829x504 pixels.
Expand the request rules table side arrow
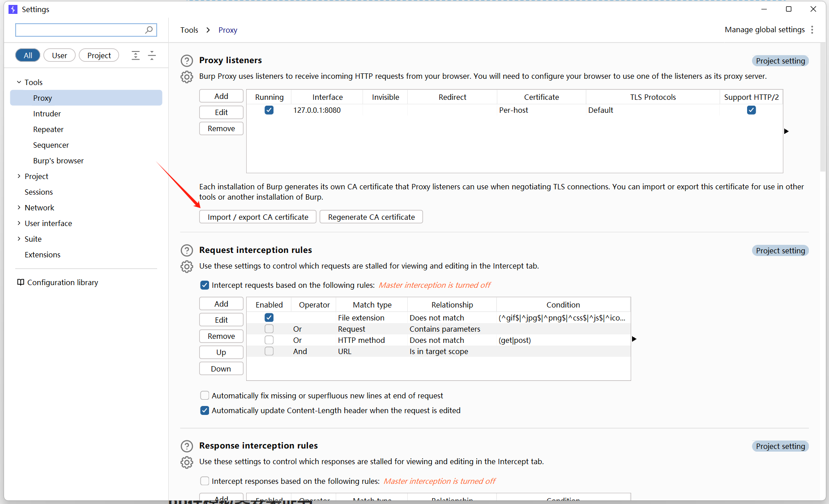[634, 339]
